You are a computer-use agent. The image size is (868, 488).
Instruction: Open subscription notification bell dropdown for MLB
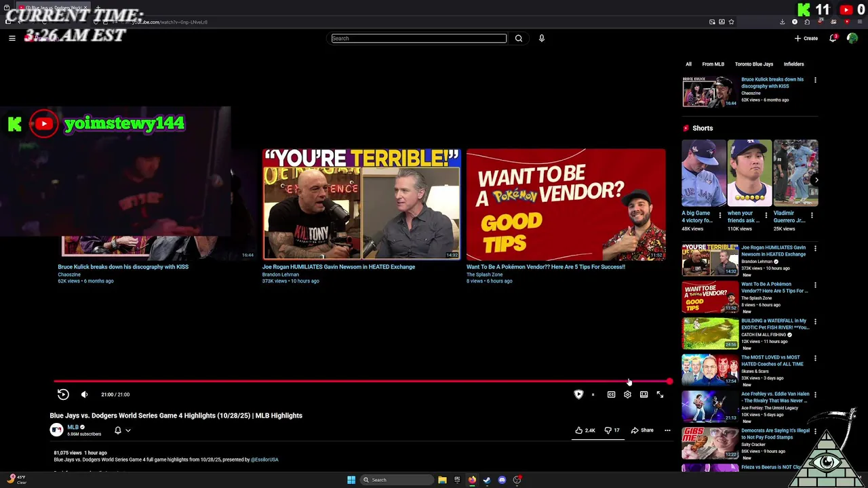click(x=122, y=430)
